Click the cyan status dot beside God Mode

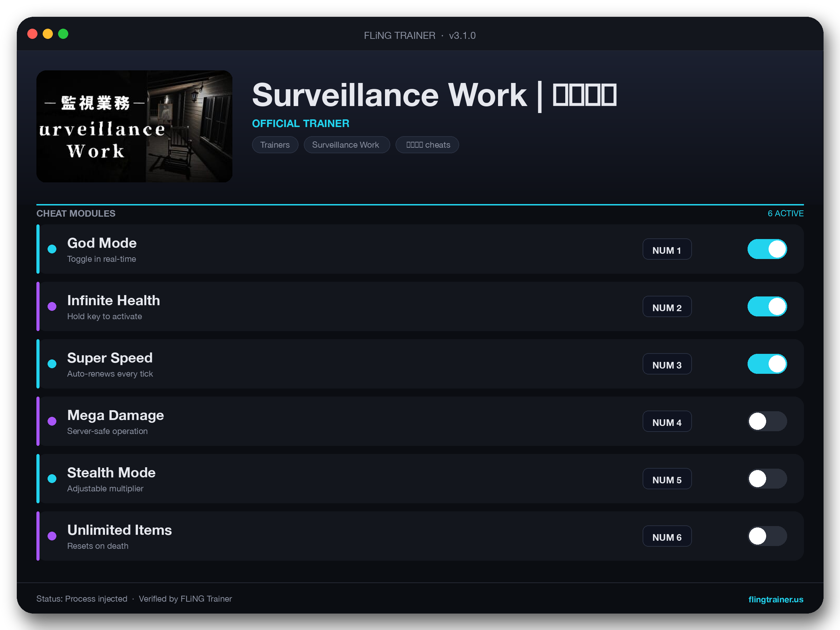(x=52, y=249)
